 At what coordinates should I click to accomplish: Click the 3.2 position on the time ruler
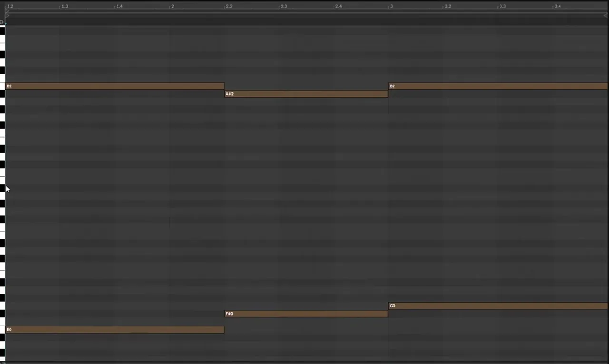[448, 6]
